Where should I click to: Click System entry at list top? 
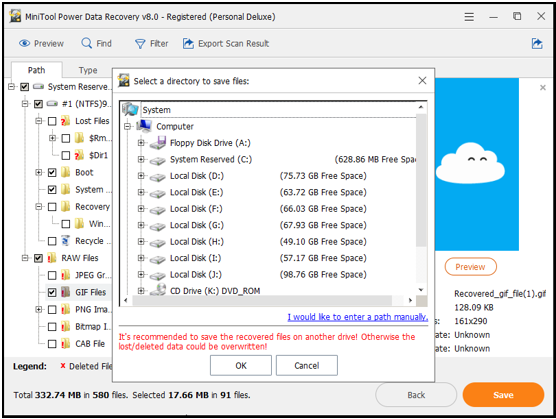[156, 110]
